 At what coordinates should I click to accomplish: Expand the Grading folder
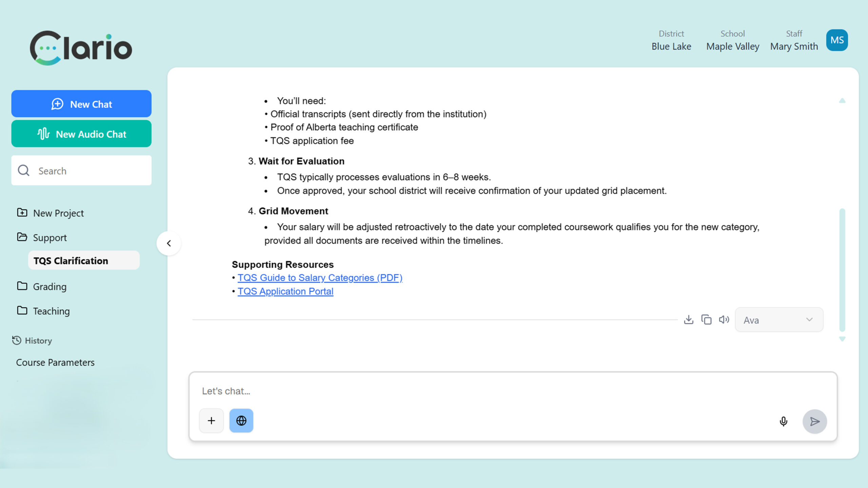pos(50,287)
